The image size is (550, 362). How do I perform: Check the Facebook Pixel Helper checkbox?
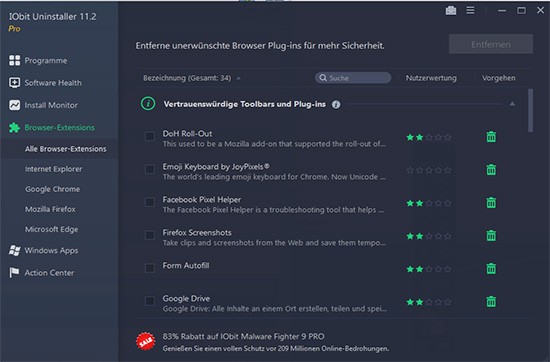pos(150,202)
